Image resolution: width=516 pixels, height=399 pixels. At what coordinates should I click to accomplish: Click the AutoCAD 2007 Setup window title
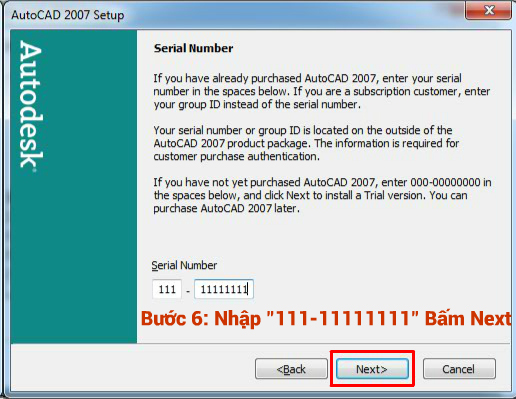click(x=68, y=15)
